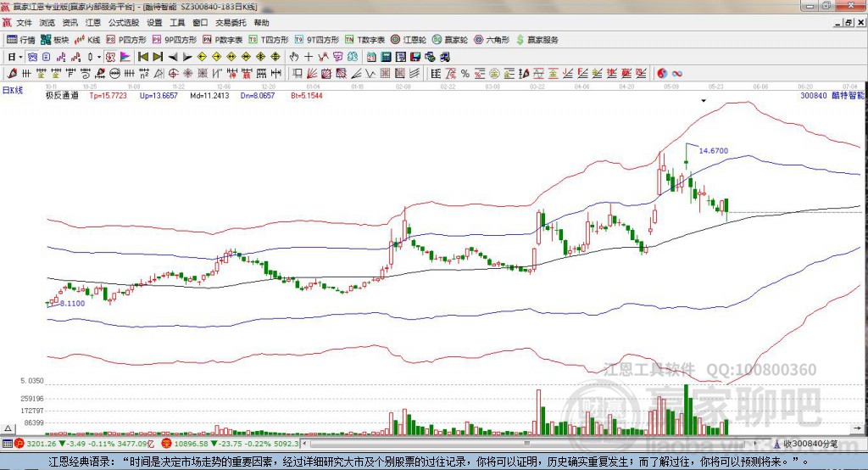Viewport: 868px width, 470px height.
Task: Expand the candlestick style dropdown arrow
Action: pos(99,57)
